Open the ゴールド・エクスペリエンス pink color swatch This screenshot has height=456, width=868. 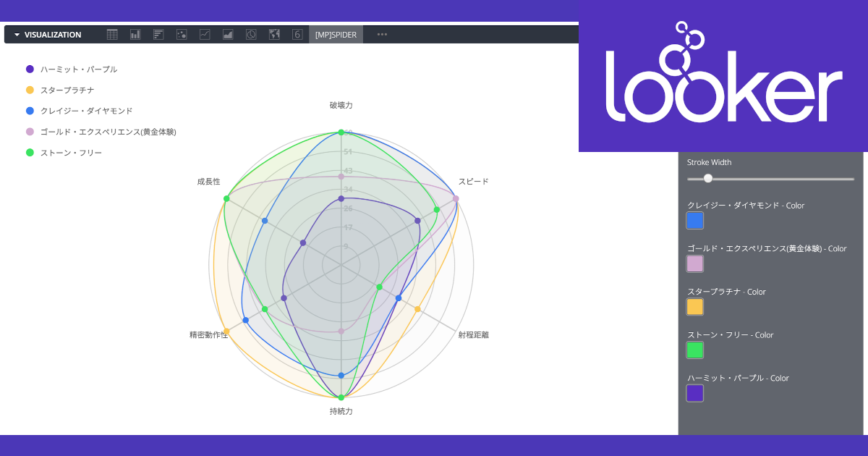[x=694, y=263]
